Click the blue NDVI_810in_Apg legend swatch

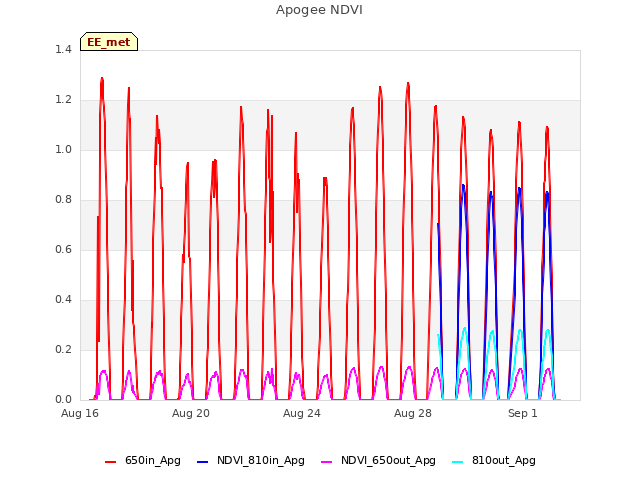coord(202,462)
